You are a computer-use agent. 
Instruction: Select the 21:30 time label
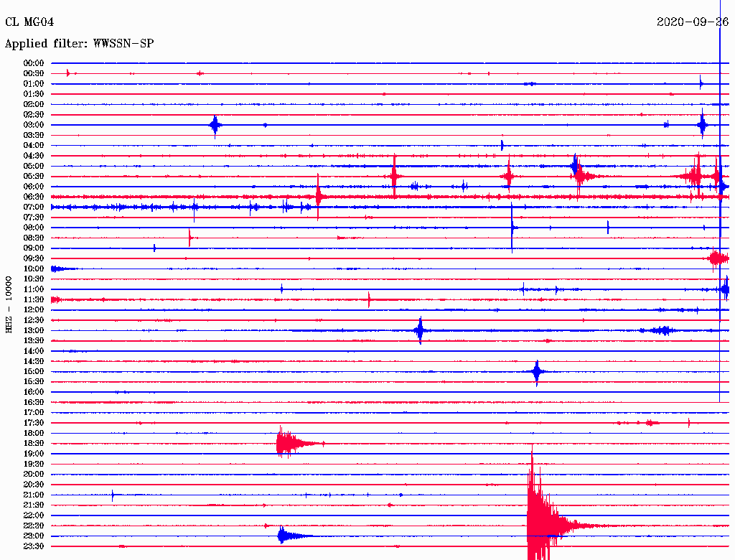(x=34, y=505)
